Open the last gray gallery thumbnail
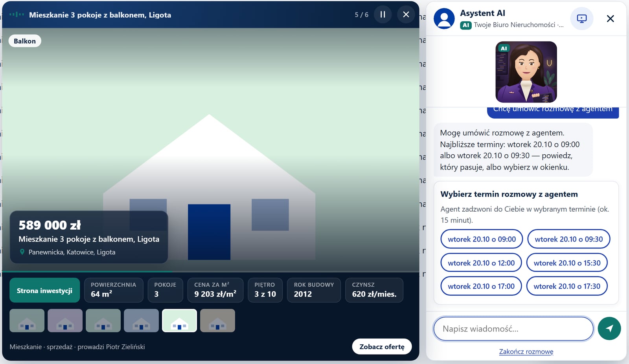The image size is (629, 364). [217, 320]
